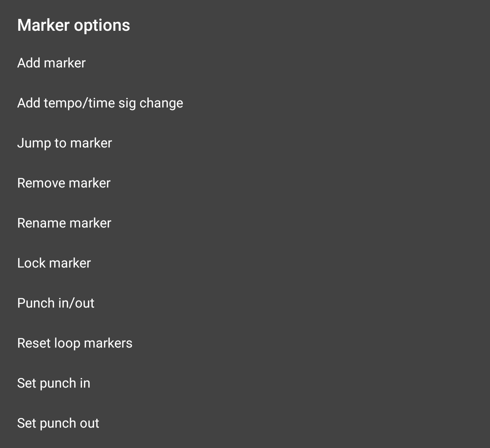The height and width of the screenshot is (448, 490).
Task: Select Remove marker entry
Action: (64, 183)
